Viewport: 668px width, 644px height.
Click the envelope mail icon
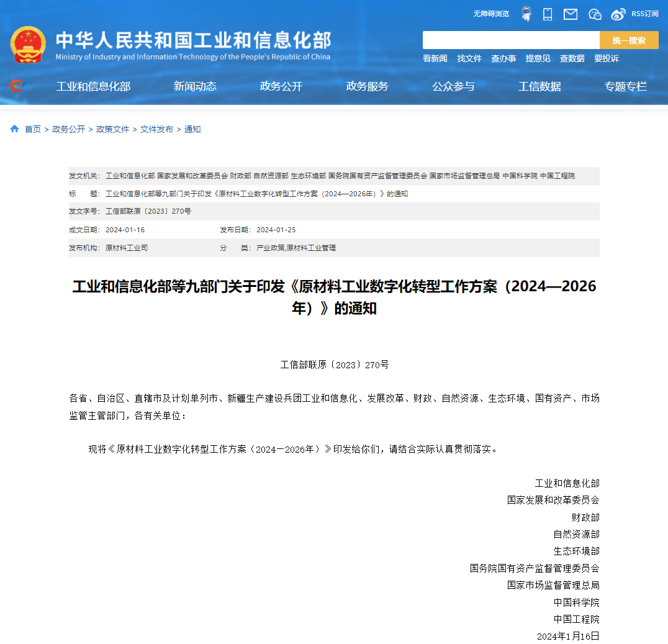pos(571,14)
